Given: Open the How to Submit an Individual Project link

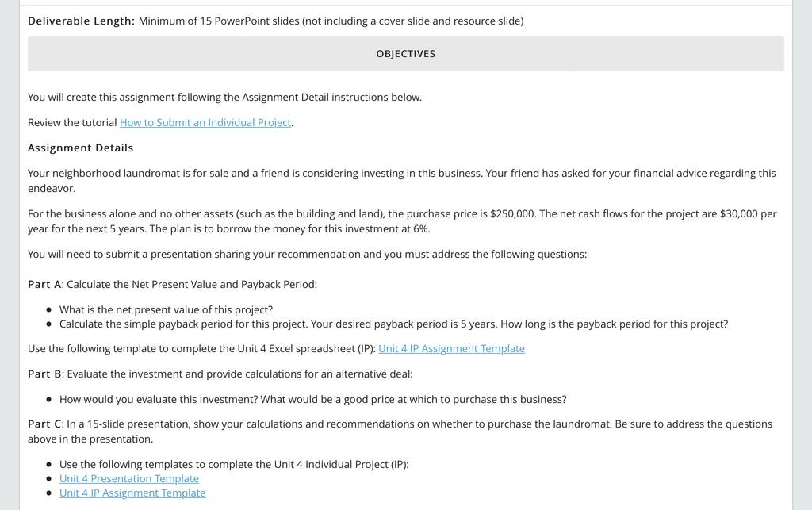Looking at the screenshot, I should tap(205, 123).
